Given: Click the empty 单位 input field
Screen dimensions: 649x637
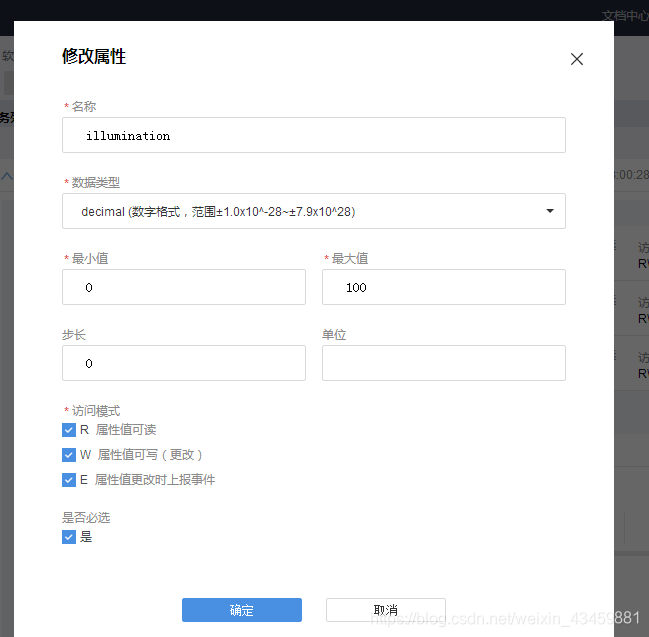Looking at the screenshot, I should (444, 363).
